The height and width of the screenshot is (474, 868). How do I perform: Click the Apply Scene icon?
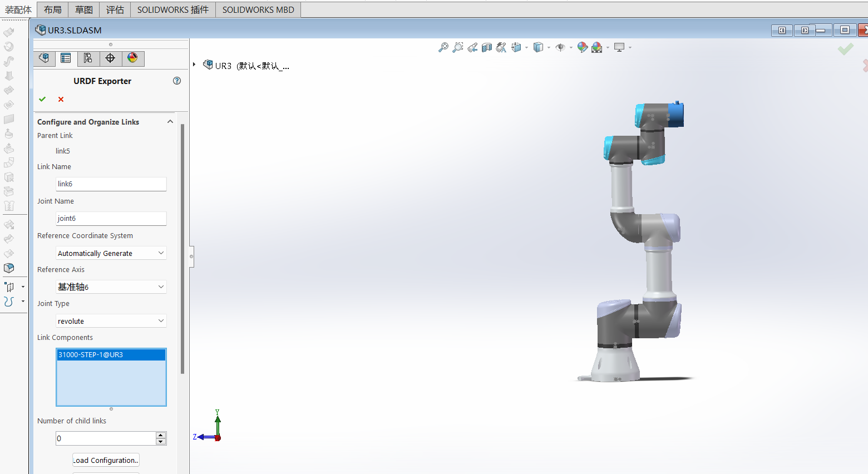coord(597,47)
